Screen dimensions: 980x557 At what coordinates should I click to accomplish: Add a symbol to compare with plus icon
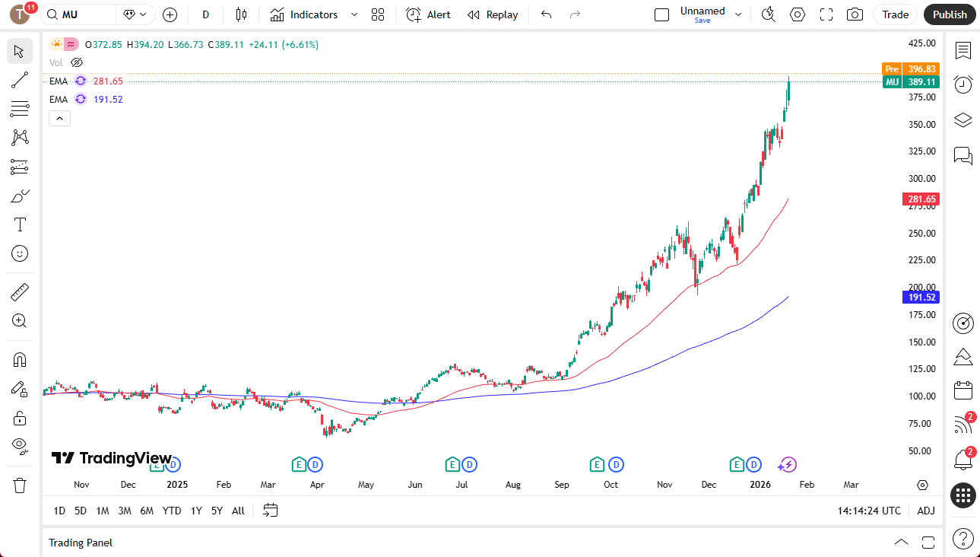(x=170, y=14)
